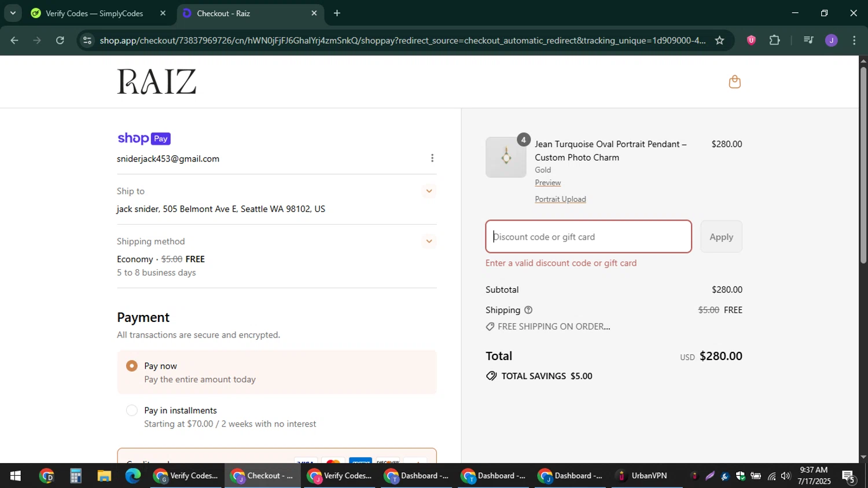The image size is (868, 488).
Task: Click the RAIZ store logo
Action: 157,82
